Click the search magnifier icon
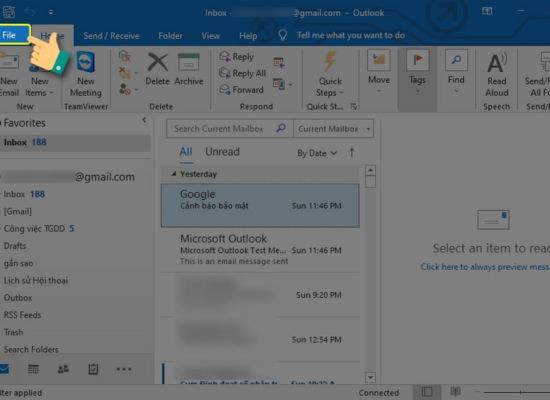The width and height of the screenshot is (550, 400). point(280,128)
